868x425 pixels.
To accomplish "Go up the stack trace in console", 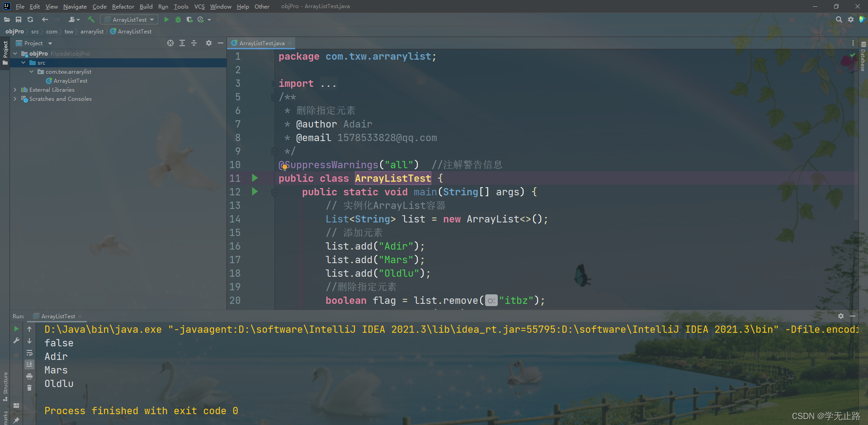I will [29, 329].
